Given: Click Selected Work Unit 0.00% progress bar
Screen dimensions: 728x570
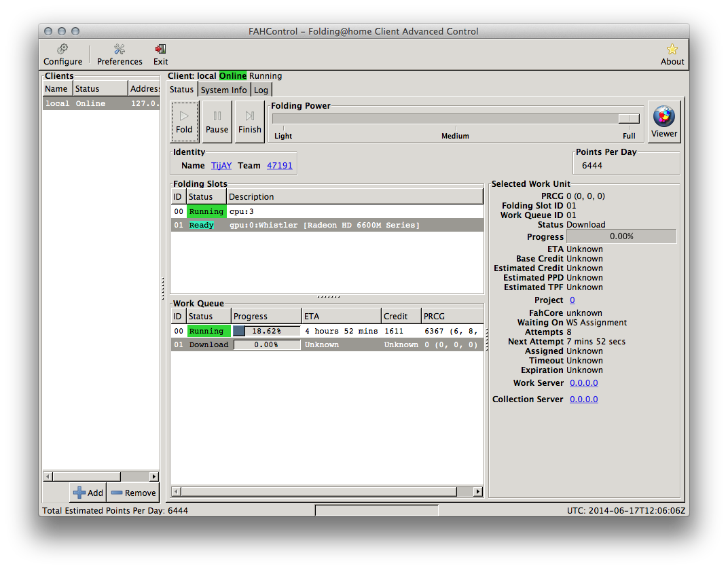Looking at the screenshot, I should pos(621,236).
